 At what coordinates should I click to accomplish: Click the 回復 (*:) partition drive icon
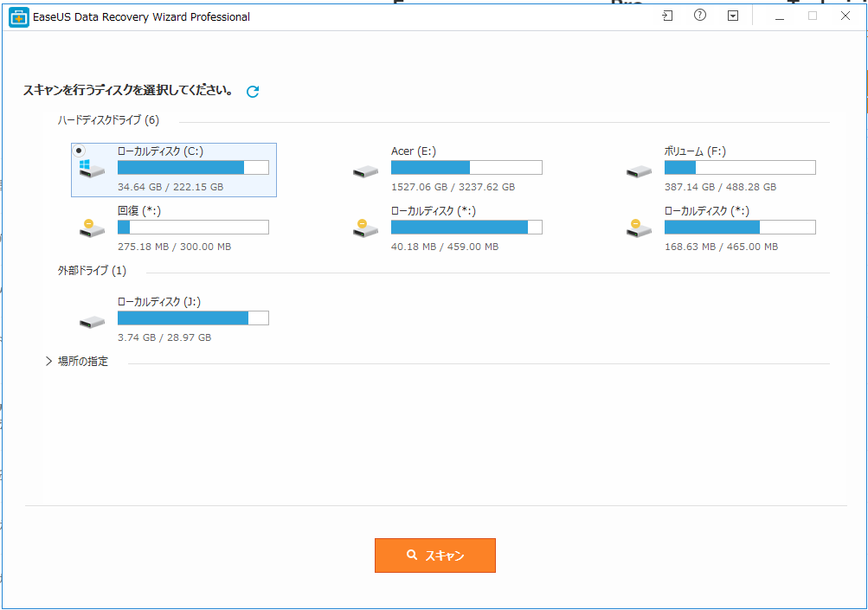coord(92,228)
